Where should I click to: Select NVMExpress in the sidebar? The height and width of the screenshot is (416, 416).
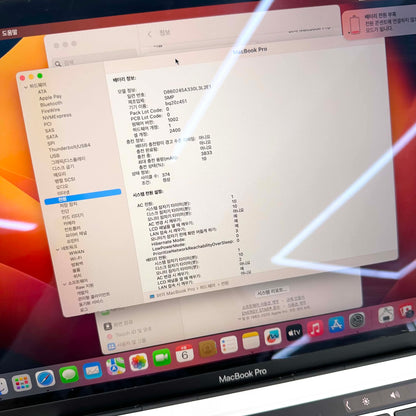pos(57,116)
